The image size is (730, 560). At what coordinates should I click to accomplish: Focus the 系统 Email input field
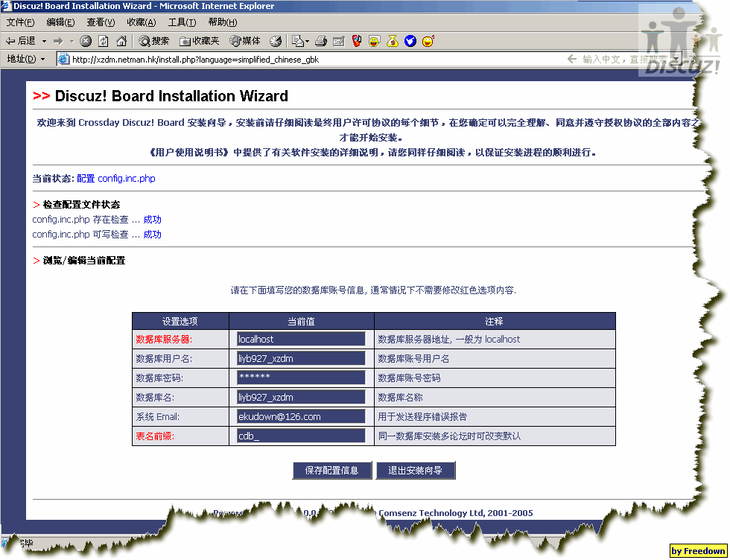[301, 416]
